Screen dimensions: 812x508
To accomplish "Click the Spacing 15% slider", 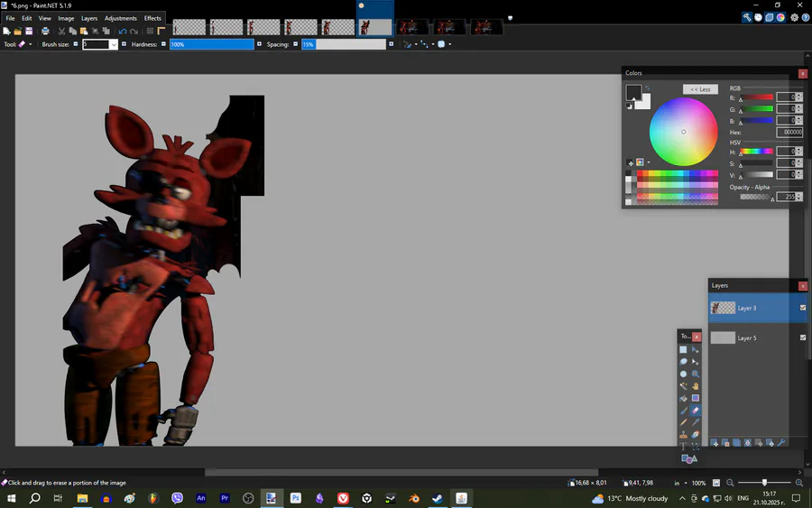I will click(344, 44).
